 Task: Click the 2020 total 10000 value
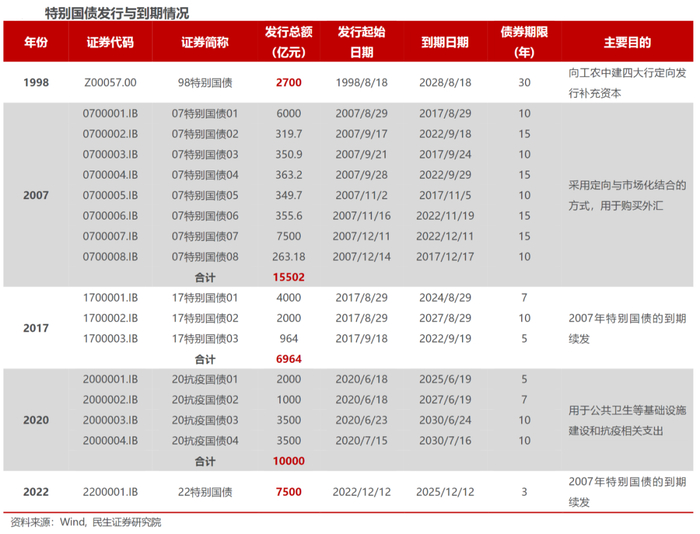click(288, 461)
